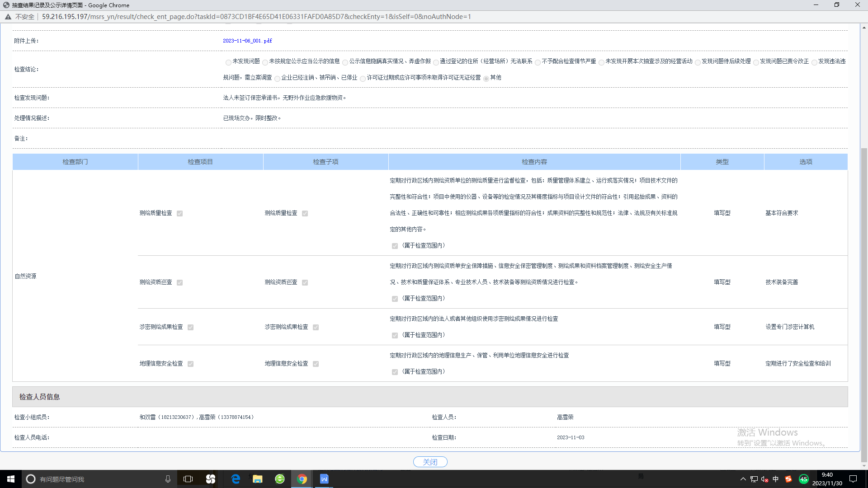The height and width of the screenshot is (488, 868).
Task: Select the 其他 conclusion radio button
Action: [486, 79]
